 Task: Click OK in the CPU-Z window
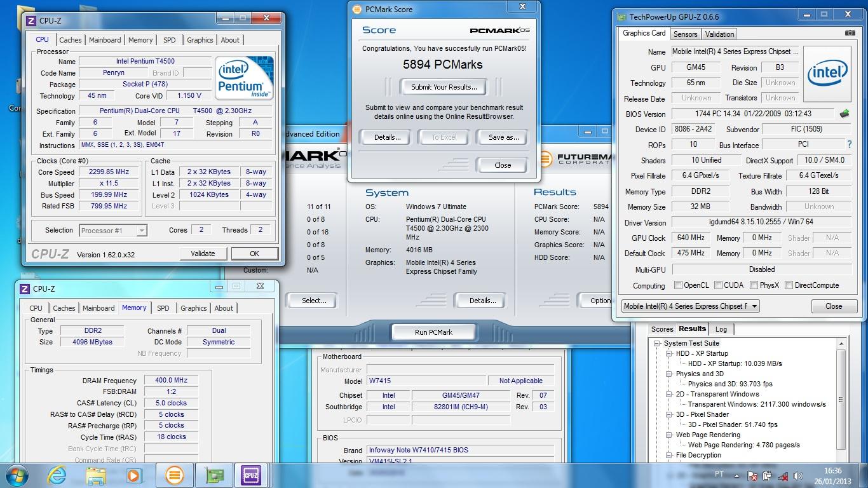pos(254,254)
